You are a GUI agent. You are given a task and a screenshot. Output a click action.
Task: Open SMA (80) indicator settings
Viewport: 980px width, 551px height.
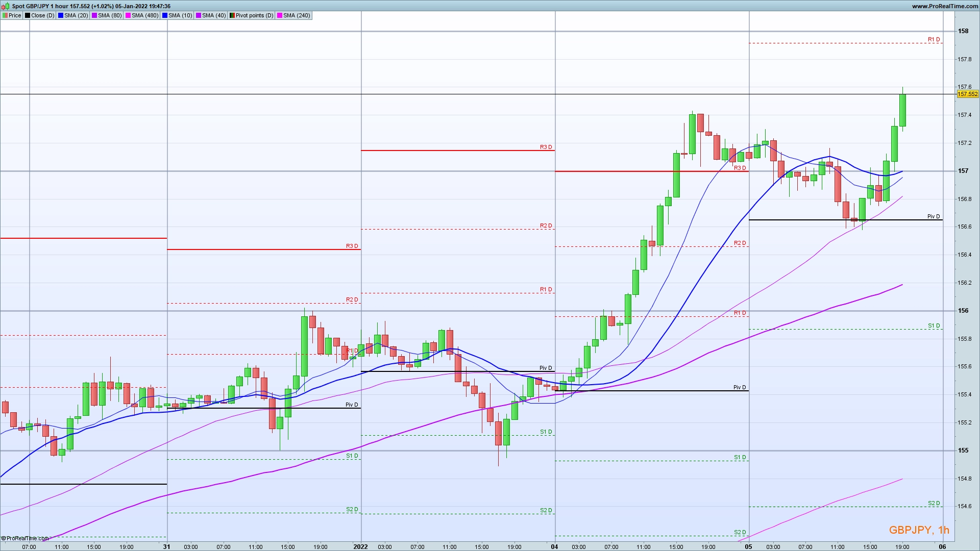pos(110,15)
